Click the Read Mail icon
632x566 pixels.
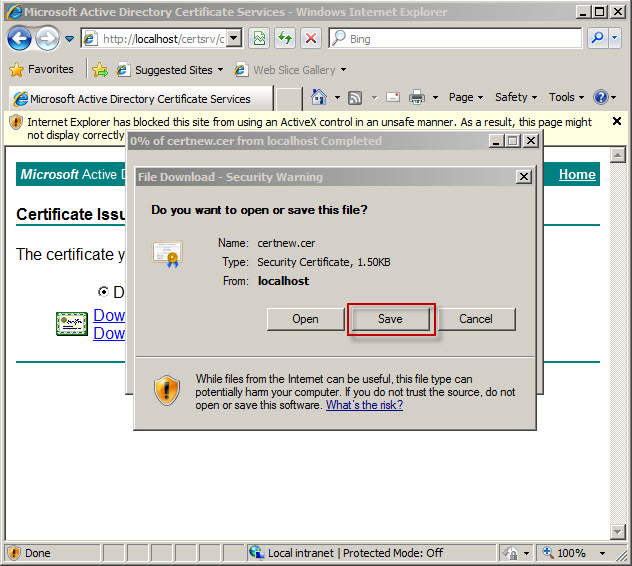pyautogui.click(x=393, y=97)
